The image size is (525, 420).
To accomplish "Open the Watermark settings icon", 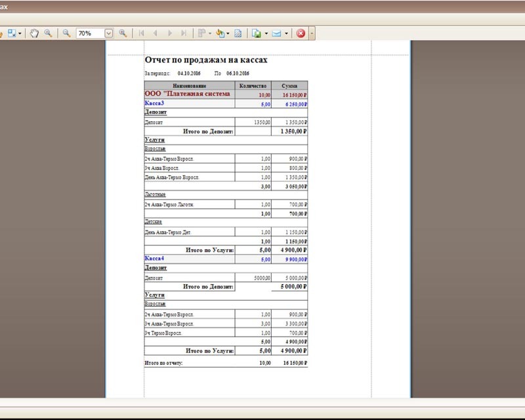I will (x=239, y=33).
